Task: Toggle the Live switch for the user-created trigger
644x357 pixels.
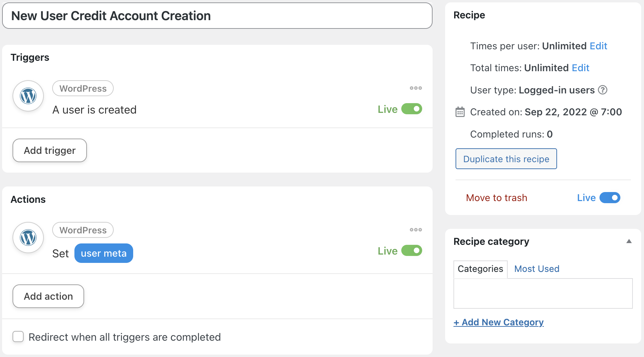Action: (x=412, y=109)
